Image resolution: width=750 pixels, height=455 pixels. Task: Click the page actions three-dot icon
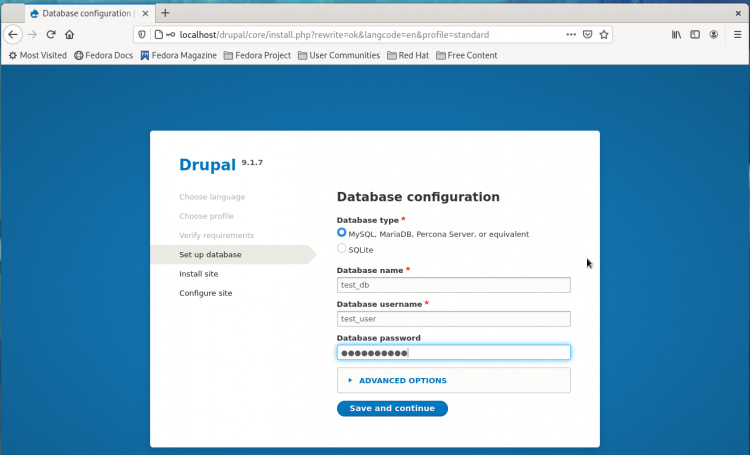tap(571, 34)
